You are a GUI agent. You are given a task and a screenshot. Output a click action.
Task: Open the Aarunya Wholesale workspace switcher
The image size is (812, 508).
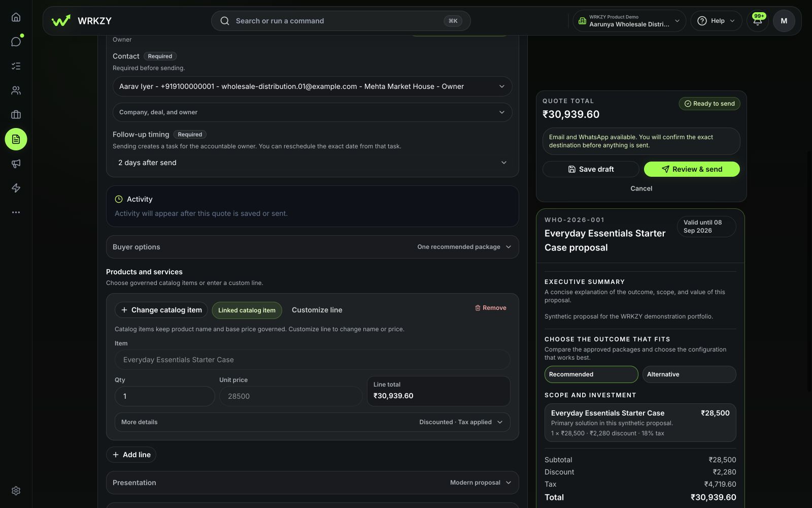pyautogui.click(x=629, y=21)
